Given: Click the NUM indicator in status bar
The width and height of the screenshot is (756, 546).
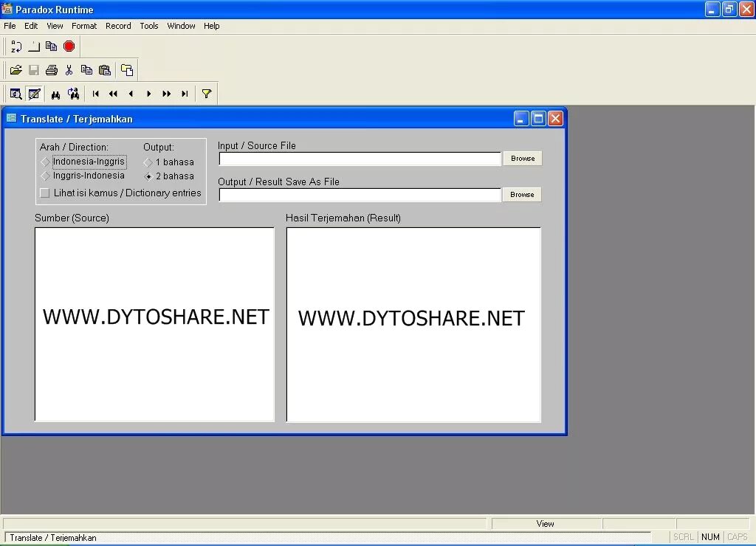Looking at the screenshot, I should [710, 537].
